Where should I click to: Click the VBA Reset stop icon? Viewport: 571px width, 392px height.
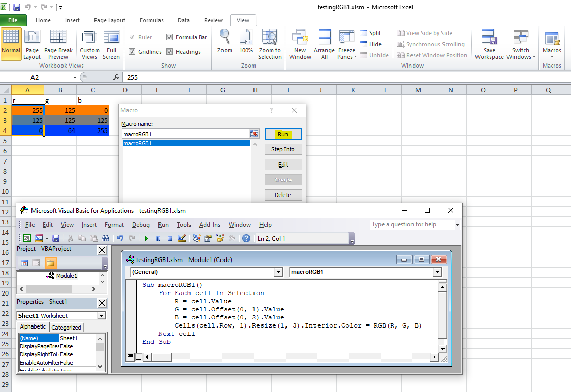[x=170, y=239]
